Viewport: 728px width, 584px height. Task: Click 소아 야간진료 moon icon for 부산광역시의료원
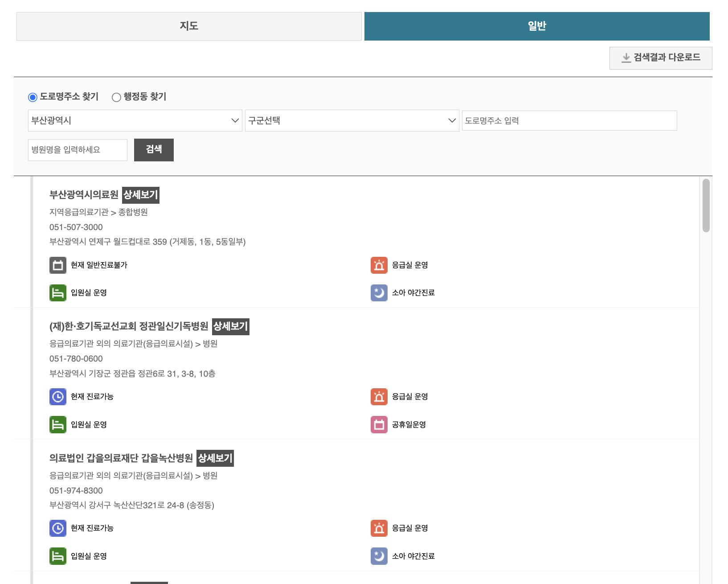[x=379, y=293]
